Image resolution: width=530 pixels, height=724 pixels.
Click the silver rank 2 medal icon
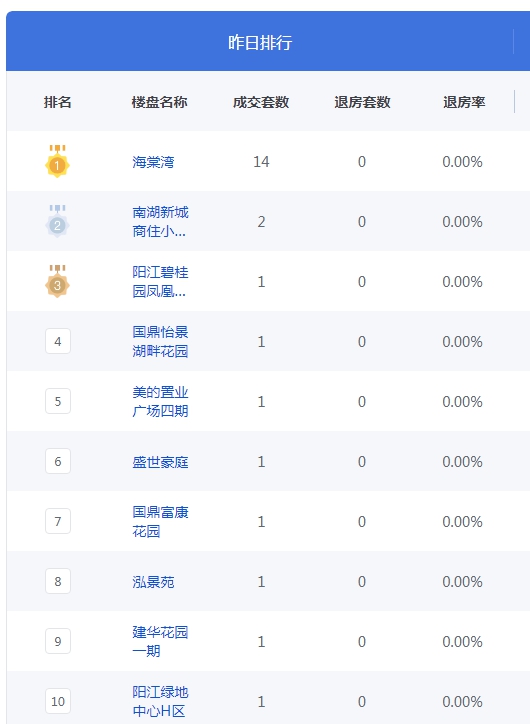click(57, 221)
